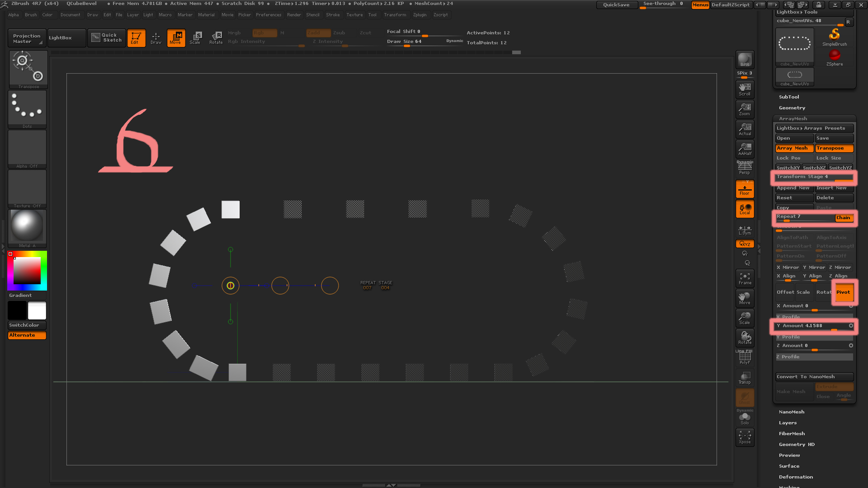Expand the SubTool palette section

[x=789, y=97]
